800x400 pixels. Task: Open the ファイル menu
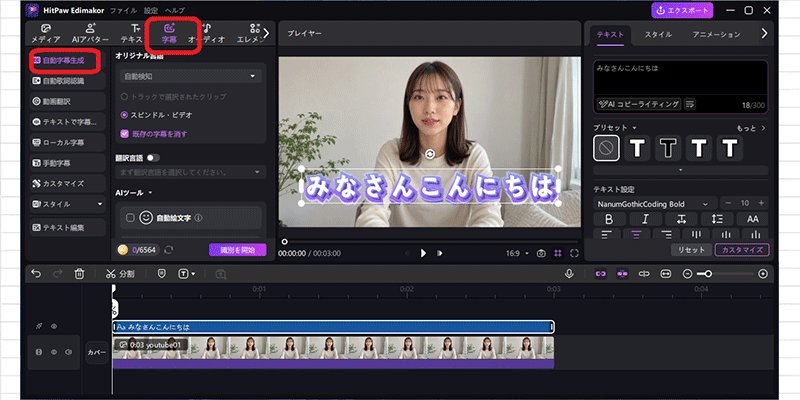[123, 10]
